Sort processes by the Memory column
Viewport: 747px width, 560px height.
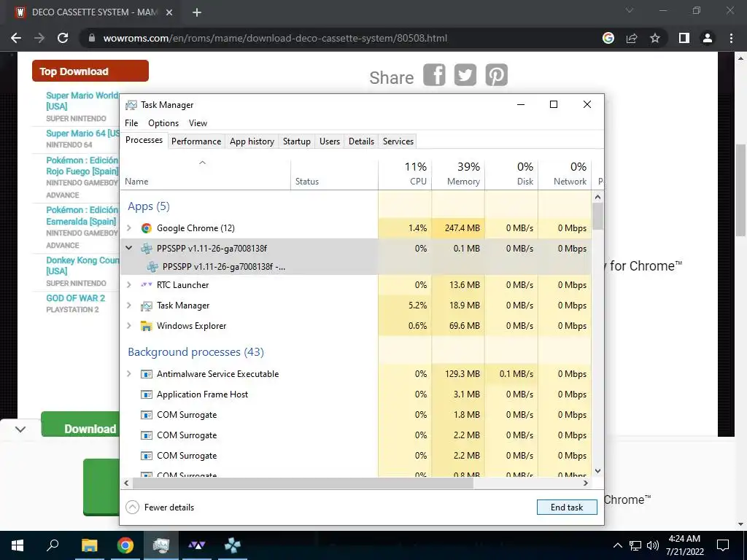(458, 174)
